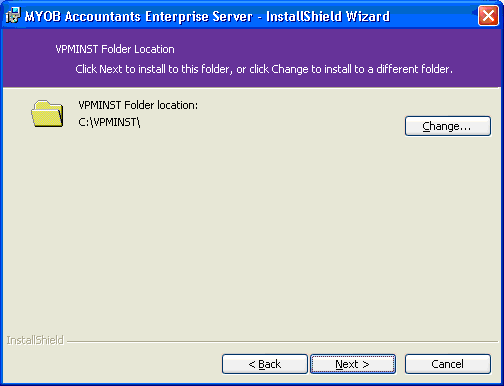Go to the previous step with Back
This screenshot has height=386, width=504.
point(265,364)
